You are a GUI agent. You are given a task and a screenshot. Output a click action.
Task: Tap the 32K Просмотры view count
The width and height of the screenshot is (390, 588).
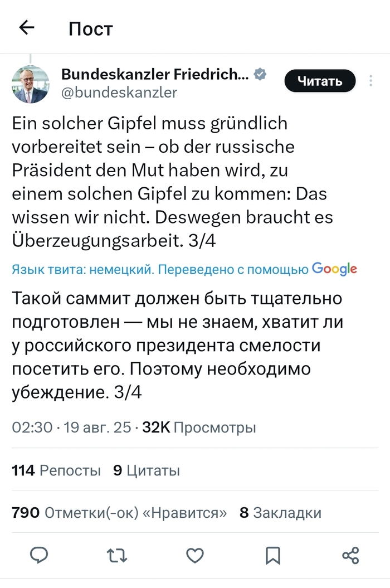click(199, 427)
